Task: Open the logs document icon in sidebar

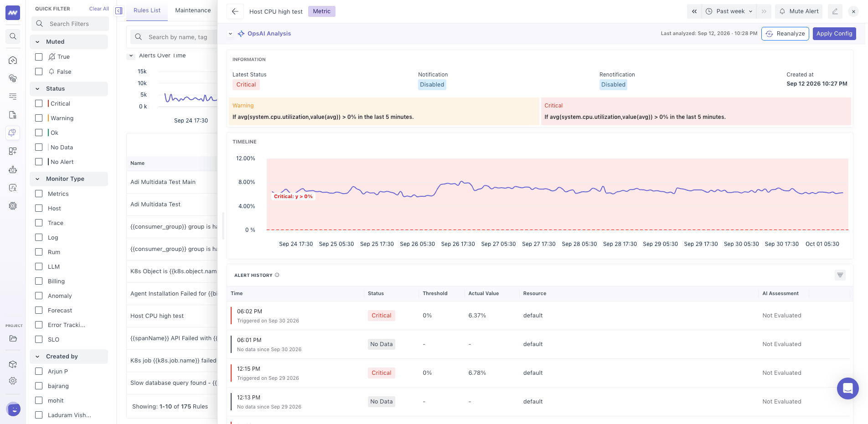Action: click(x=13, y=115)
